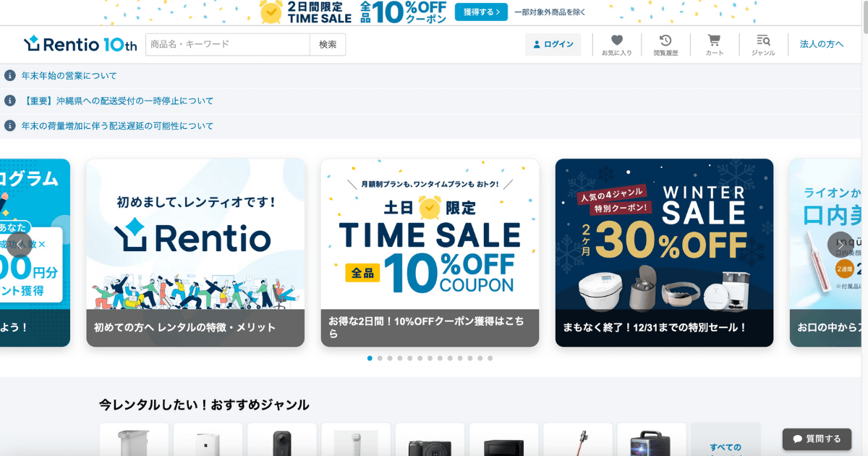Show the previous carousel slide
Image resolution: width=868 pixels, height=456 pixels.
click(20, 245)
